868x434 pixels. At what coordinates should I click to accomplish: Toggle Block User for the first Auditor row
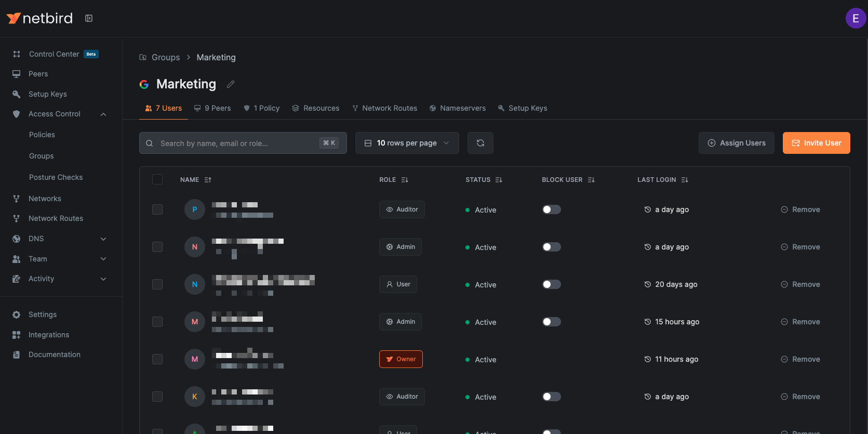[x=551, y=209]
